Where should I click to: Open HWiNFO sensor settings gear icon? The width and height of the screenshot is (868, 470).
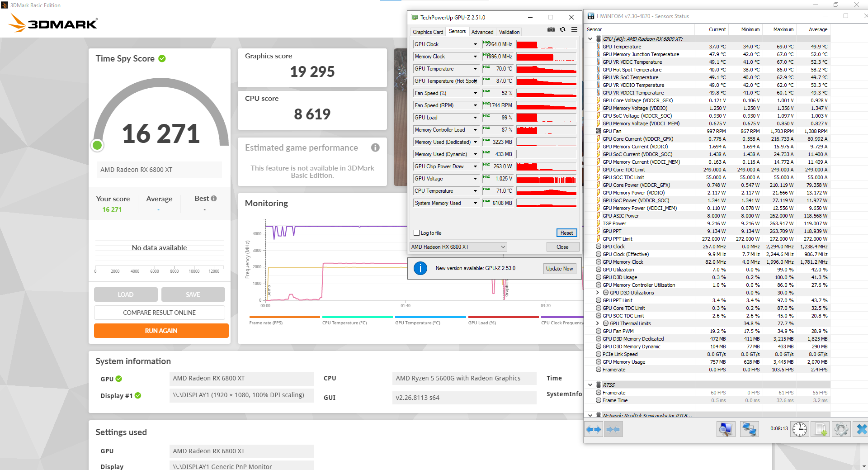(841, 429)
